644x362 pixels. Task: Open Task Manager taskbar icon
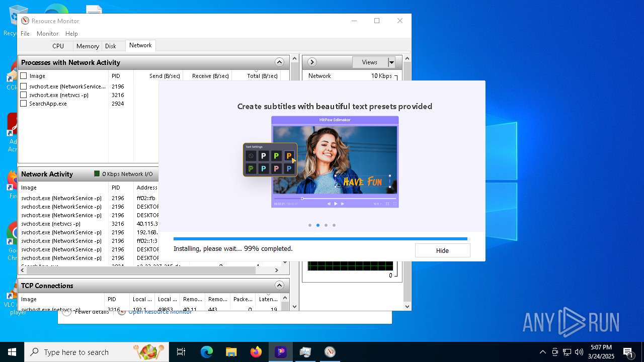click(x=305, y=352)
